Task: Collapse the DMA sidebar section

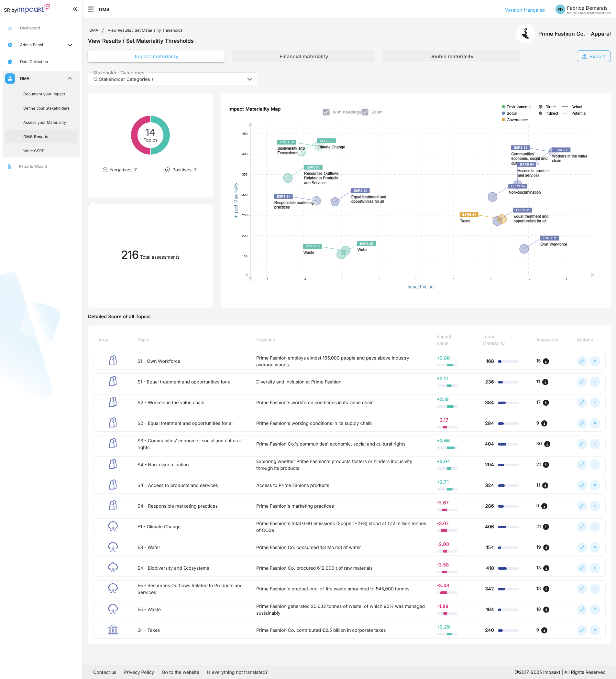Action: 70,79
